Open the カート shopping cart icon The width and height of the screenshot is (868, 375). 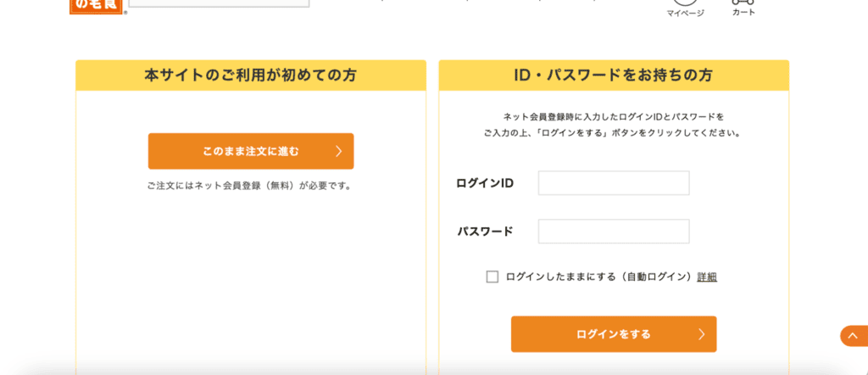pyautogui.click(x=743, y=3)
